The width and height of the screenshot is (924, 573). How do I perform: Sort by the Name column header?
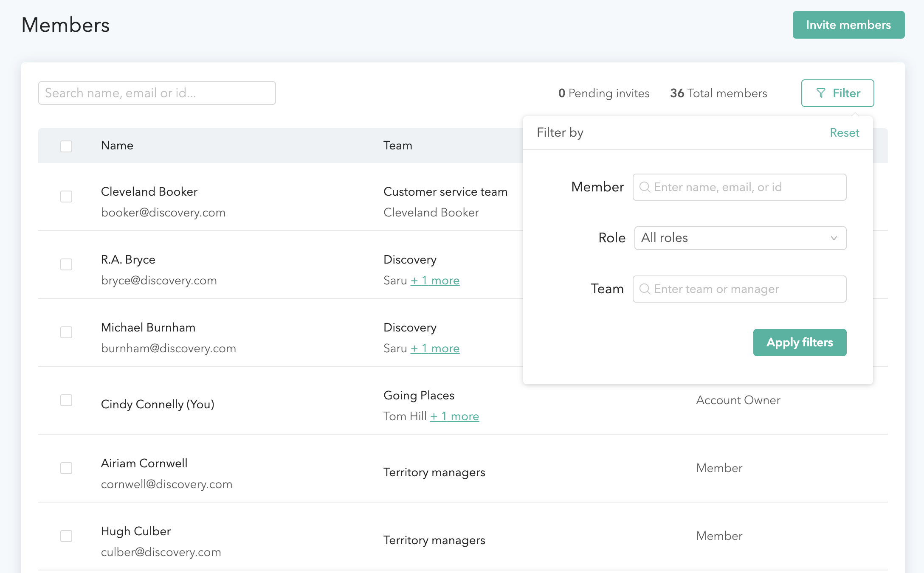(x=117, y=146)
